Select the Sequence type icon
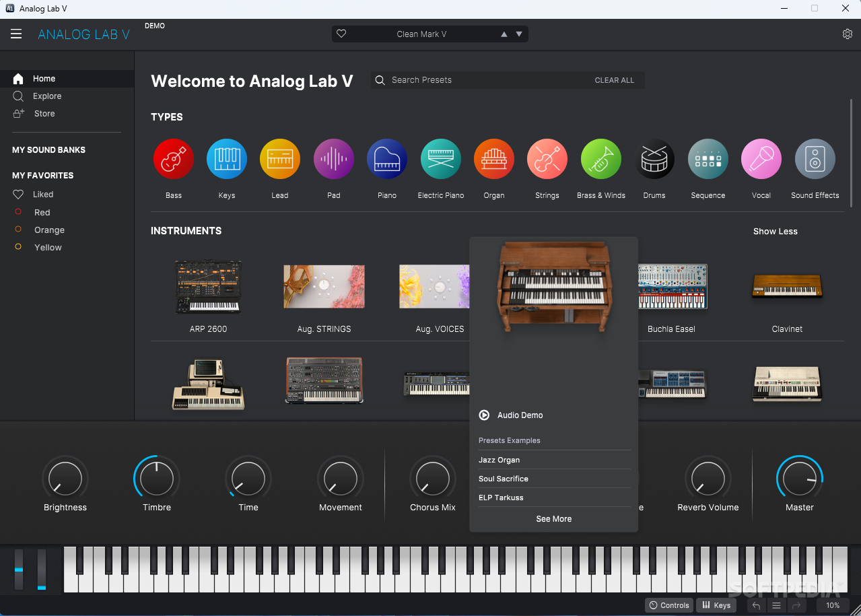The image size is (861, 616). click(708, 159)
